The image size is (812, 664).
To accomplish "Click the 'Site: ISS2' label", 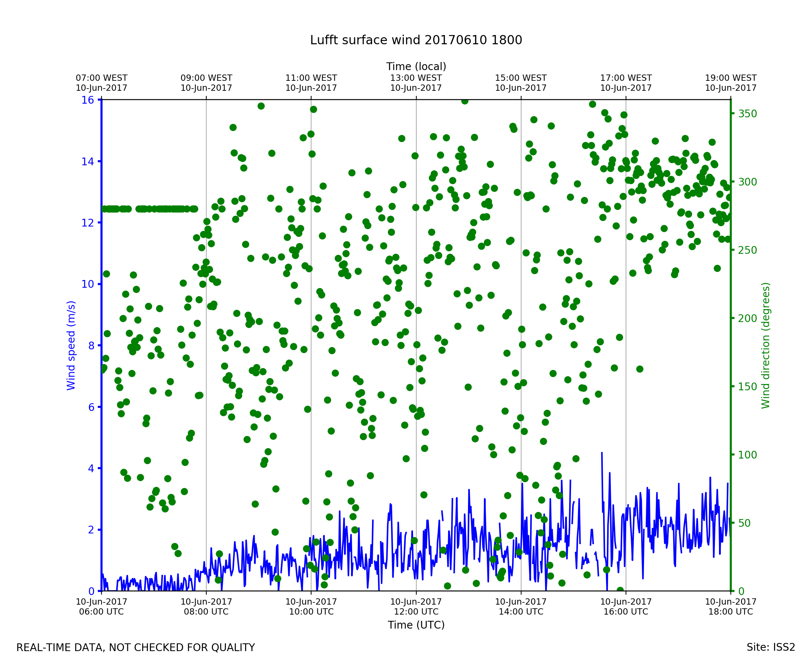I will (771, 647).
